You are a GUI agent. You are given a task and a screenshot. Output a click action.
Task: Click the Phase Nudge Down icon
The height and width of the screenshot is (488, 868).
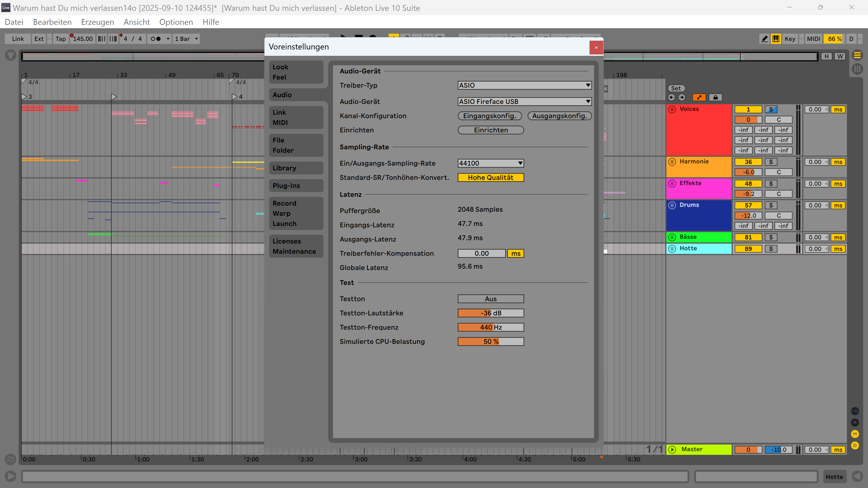[102, 39]
